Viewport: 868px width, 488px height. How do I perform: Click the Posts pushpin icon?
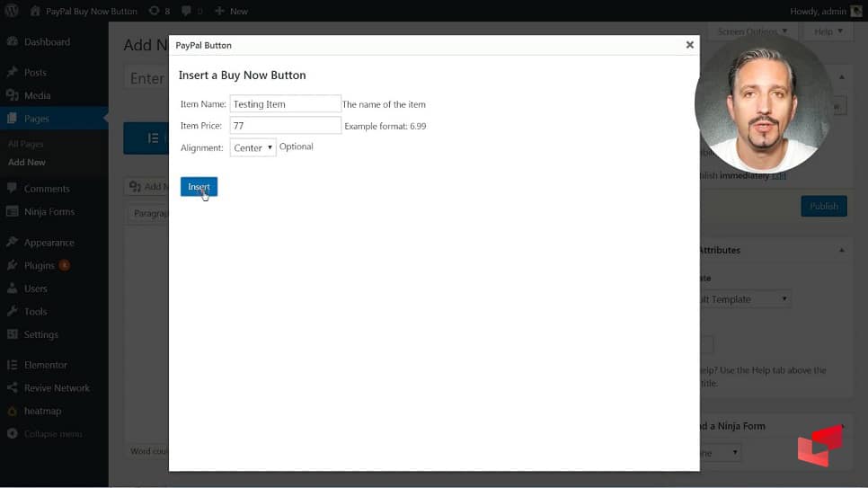pyautogui.click(x=13, y=73)
